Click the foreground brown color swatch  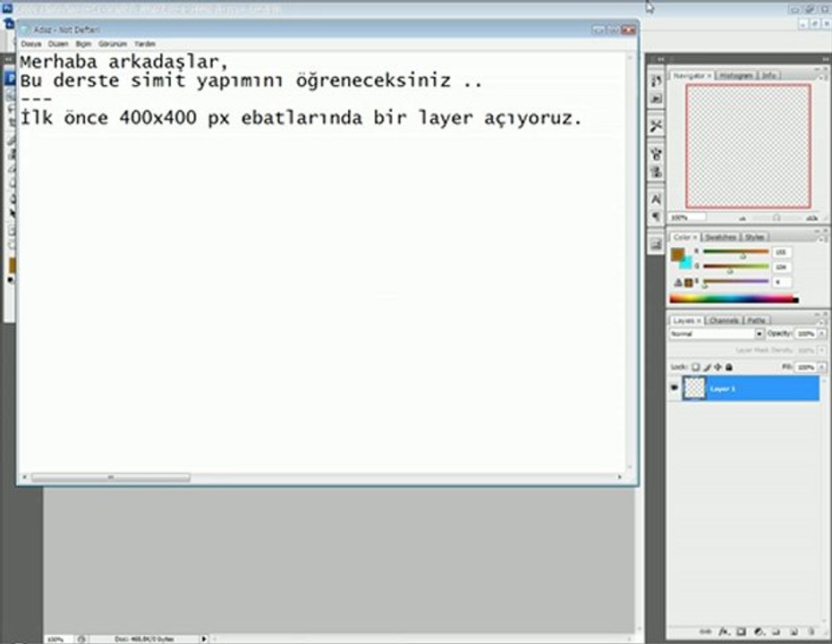pos(676,254)
